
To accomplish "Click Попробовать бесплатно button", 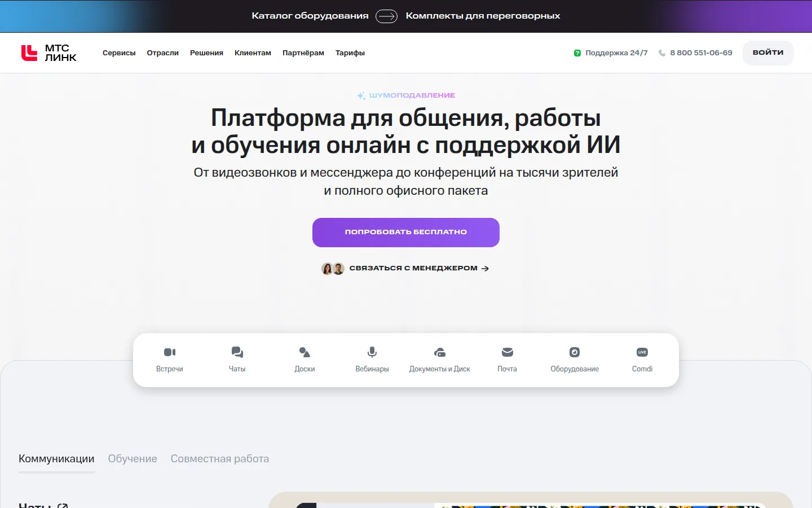I will (x=406, y=233).
